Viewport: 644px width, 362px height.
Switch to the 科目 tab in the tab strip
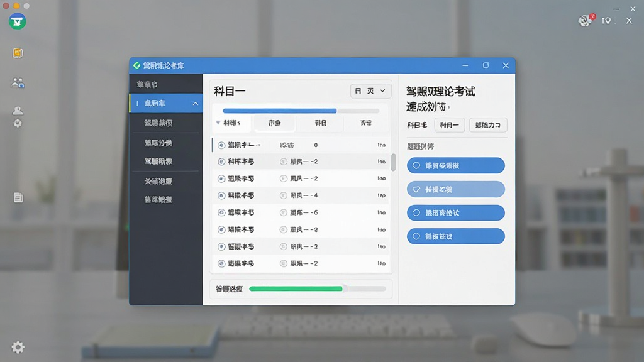[x=320, y=123]
